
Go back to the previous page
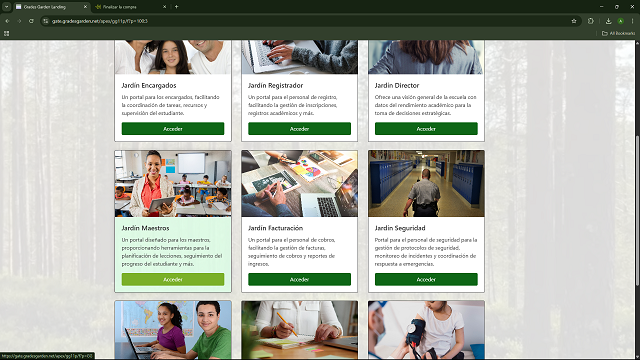coord(7,21)
